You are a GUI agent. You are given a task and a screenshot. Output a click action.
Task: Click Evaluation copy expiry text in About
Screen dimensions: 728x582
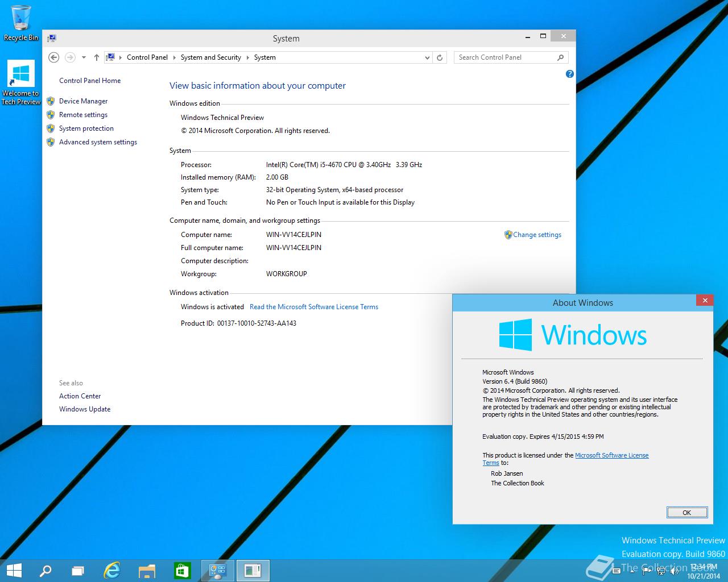coord(543,436)
